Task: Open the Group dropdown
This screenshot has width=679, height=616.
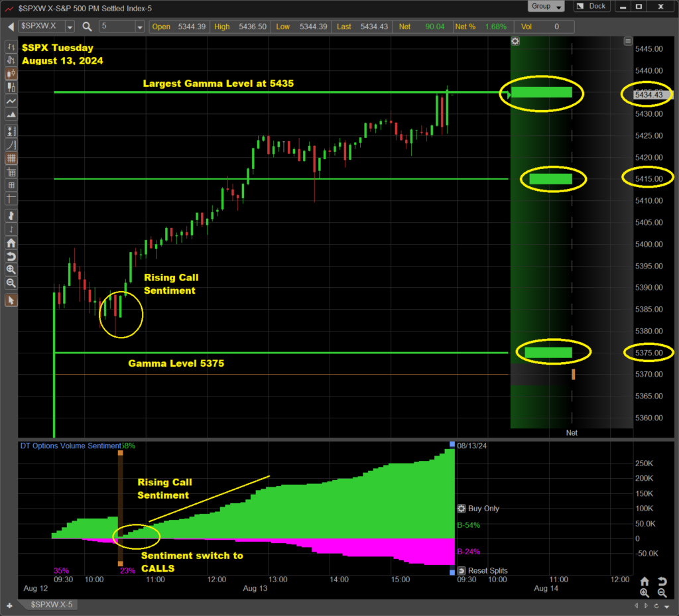Action: coord(546,7)
